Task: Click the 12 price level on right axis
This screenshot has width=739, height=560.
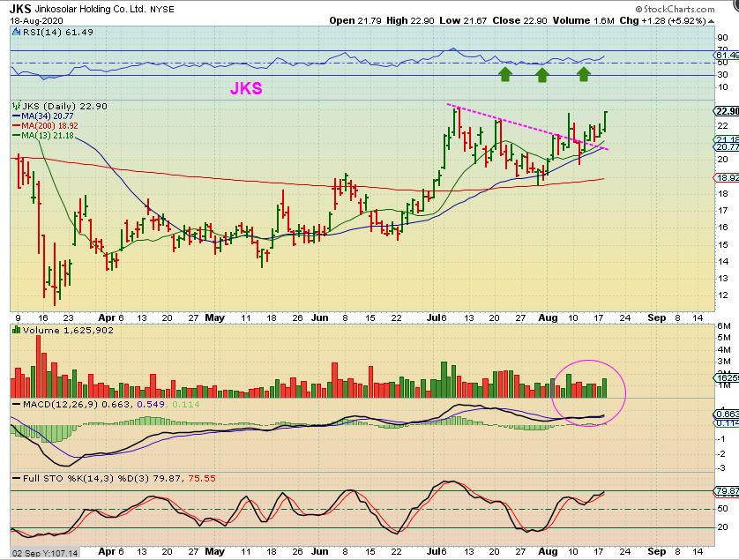Action: 722,295
